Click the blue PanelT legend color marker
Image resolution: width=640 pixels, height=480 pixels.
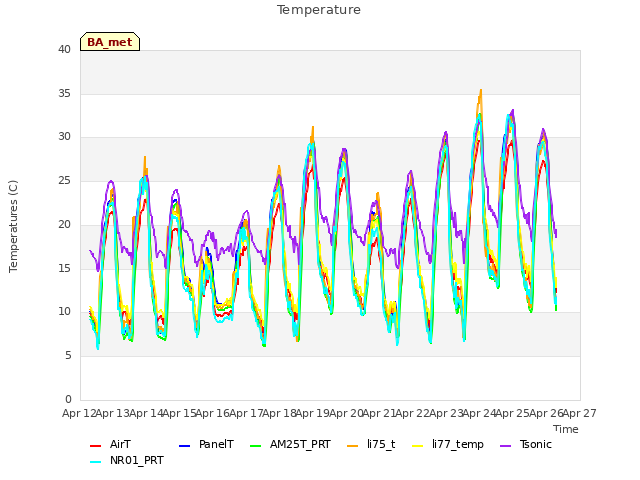[x=184, y=446]
